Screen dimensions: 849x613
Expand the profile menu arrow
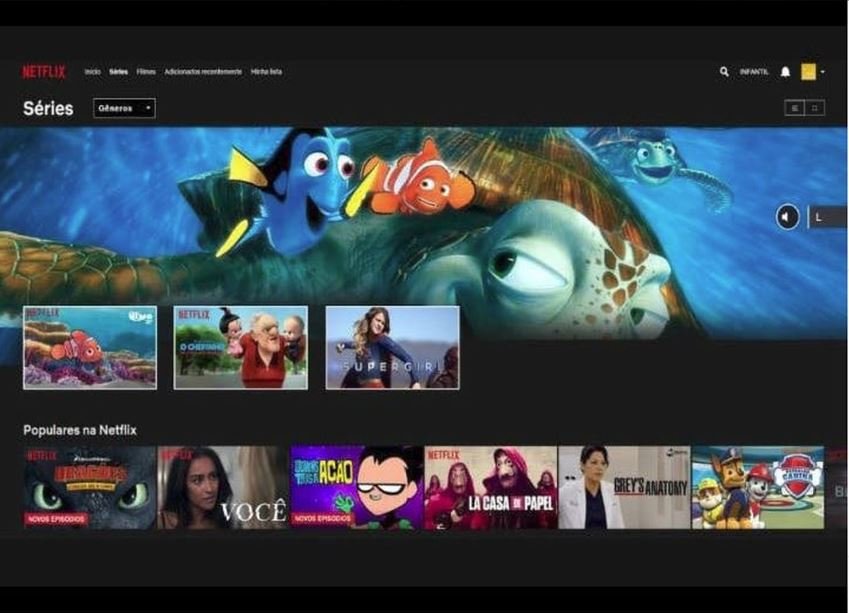(x=822, y=71)
